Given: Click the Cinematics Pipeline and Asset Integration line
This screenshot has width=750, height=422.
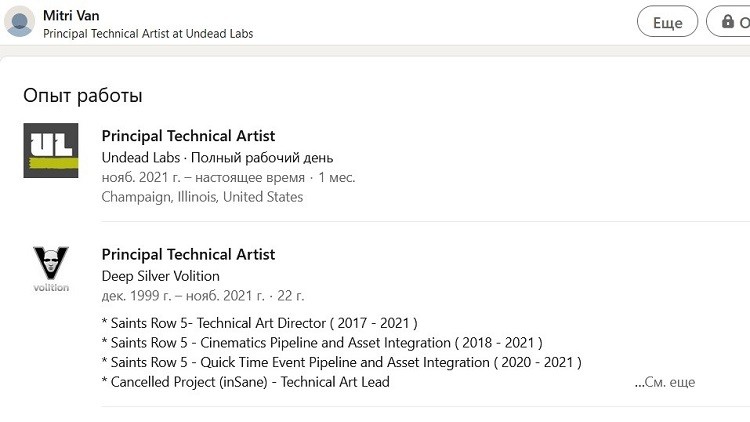Looking at the screenshot, I should [x=322, y=343].
